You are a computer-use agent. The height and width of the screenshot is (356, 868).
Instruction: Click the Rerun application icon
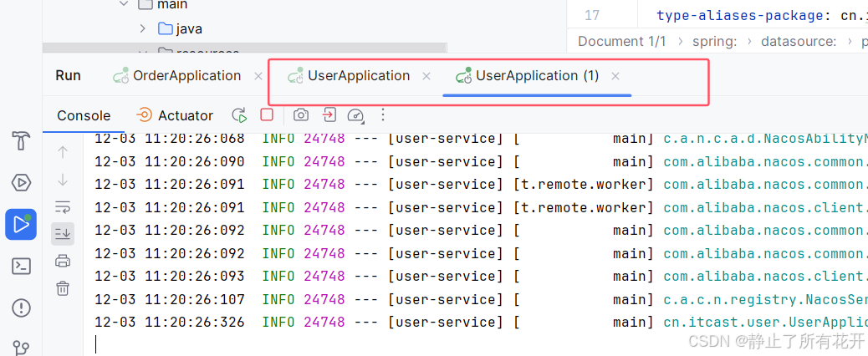[x=239, y=115]
